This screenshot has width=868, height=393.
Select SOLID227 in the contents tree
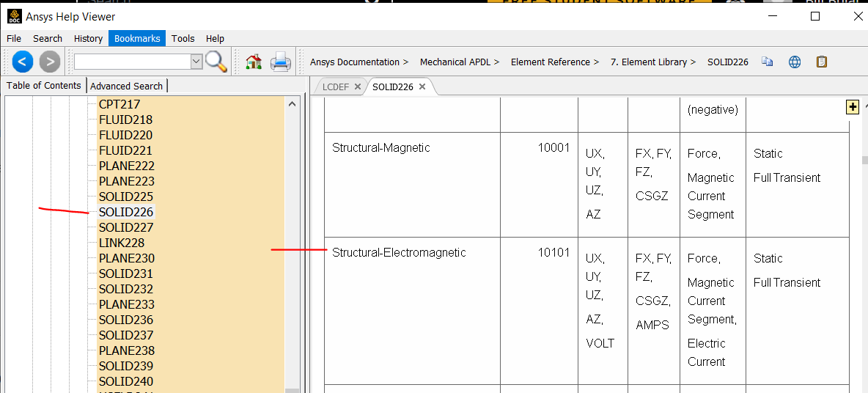coord(126,227)
